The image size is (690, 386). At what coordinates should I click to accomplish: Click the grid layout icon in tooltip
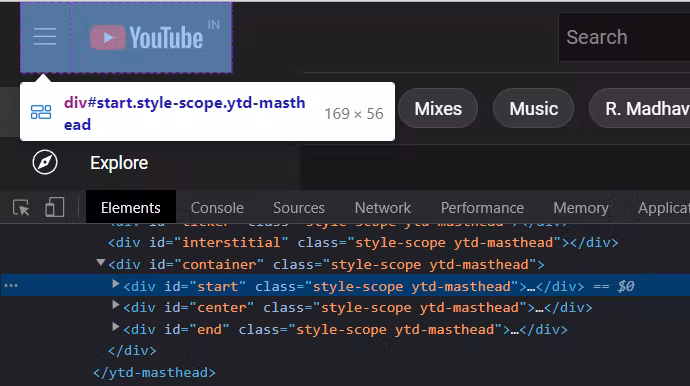41,112
